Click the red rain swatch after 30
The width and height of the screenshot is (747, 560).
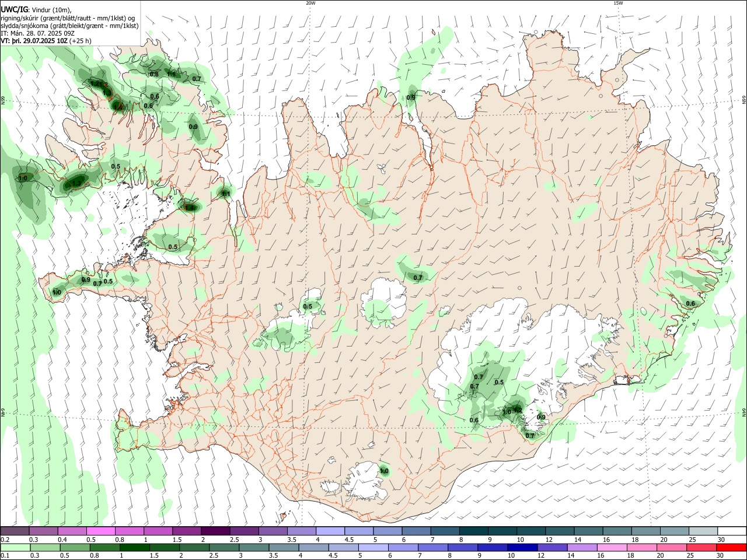(x=732, y=548)
